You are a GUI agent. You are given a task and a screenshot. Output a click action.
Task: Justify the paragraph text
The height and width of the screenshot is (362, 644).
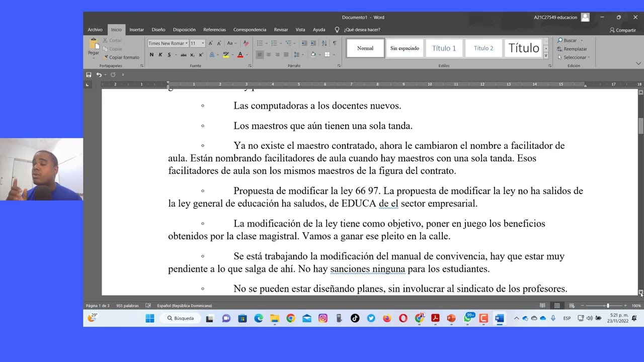[286, 55]
